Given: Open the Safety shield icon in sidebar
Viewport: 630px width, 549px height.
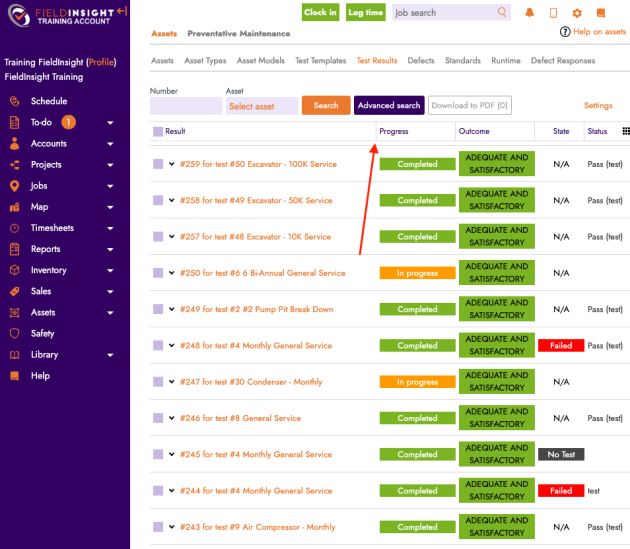Looking at the screenshot, I should (14, 333).
